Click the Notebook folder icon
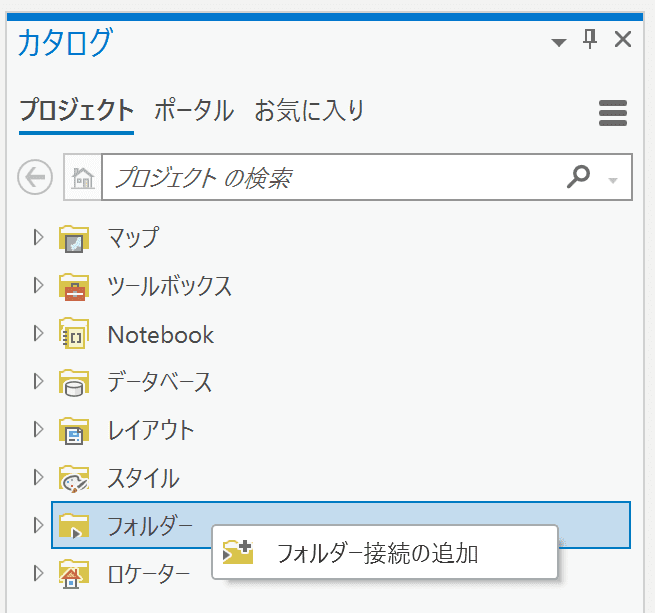This screenshot has width=655, height=613. (x=74, y=334)
